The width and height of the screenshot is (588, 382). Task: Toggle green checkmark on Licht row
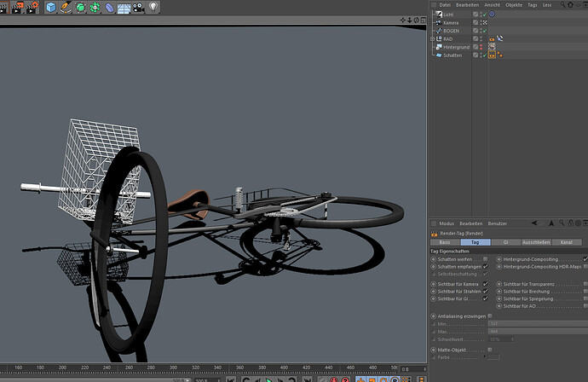tap(485, 14)
